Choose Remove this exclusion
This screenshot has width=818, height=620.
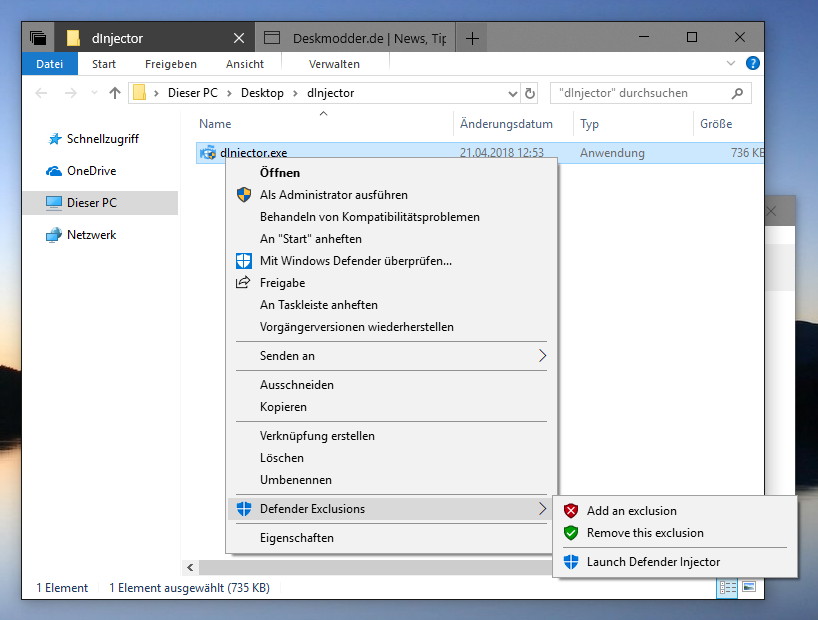675,532
